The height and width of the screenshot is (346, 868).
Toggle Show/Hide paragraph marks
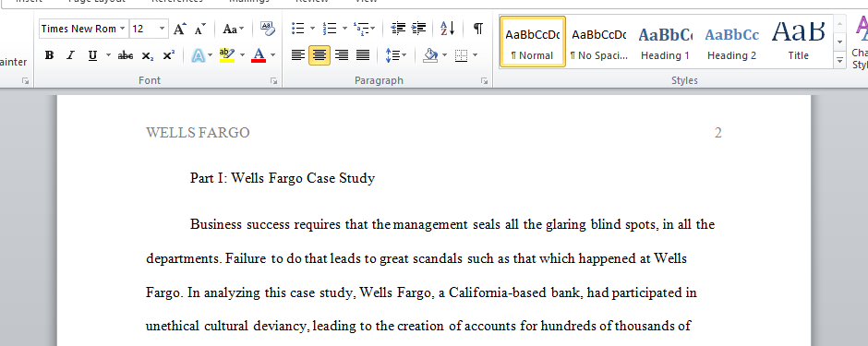tap(477, 29)
